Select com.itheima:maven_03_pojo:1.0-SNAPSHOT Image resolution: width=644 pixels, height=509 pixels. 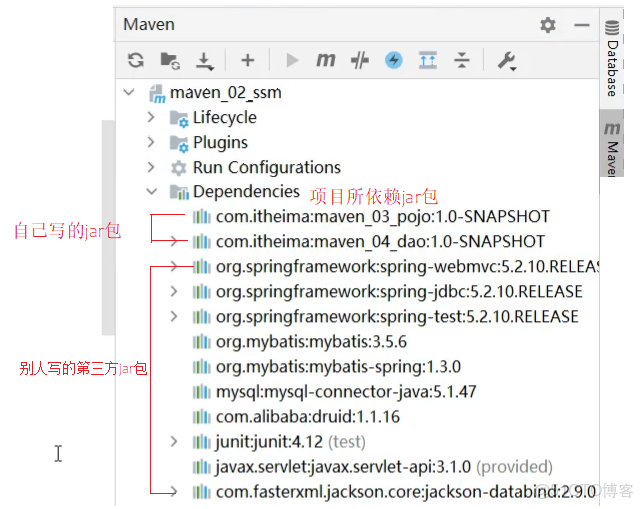(383, 217)
